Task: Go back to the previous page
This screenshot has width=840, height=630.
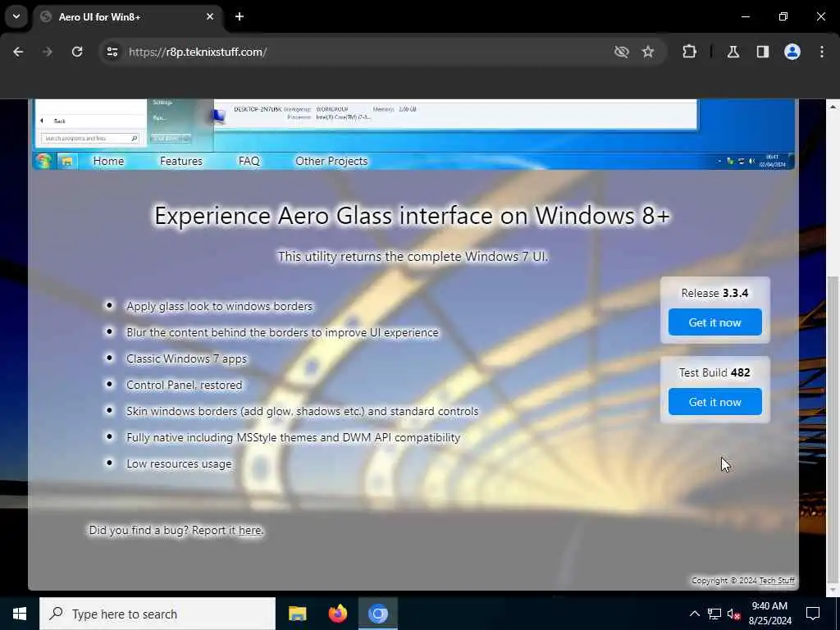Action: coord(18,52)
